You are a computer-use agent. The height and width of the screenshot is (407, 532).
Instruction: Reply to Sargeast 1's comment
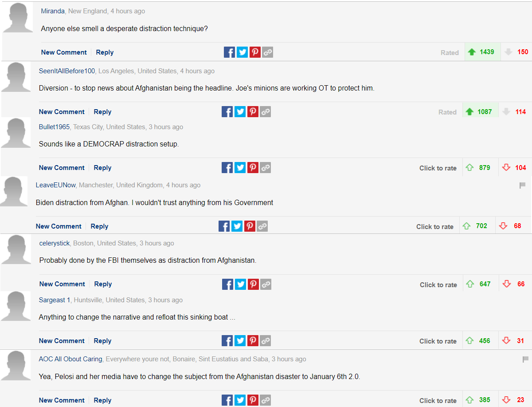102,341
